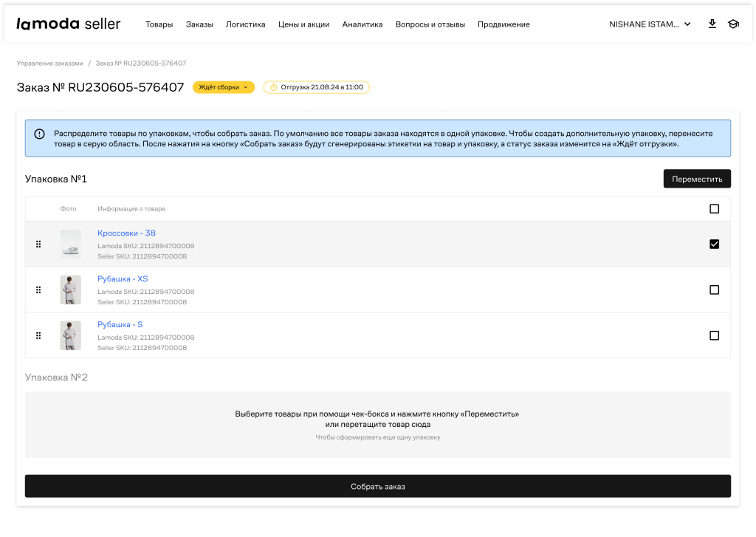Open Управление заказами breadcrumb link
The height and width of the screenshot is (537, 756).
tap(50, 64)
